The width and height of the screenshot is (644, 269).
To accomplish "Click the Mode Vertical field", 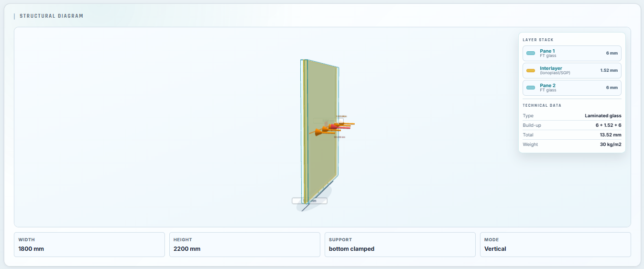I will [x=556, y=245].
